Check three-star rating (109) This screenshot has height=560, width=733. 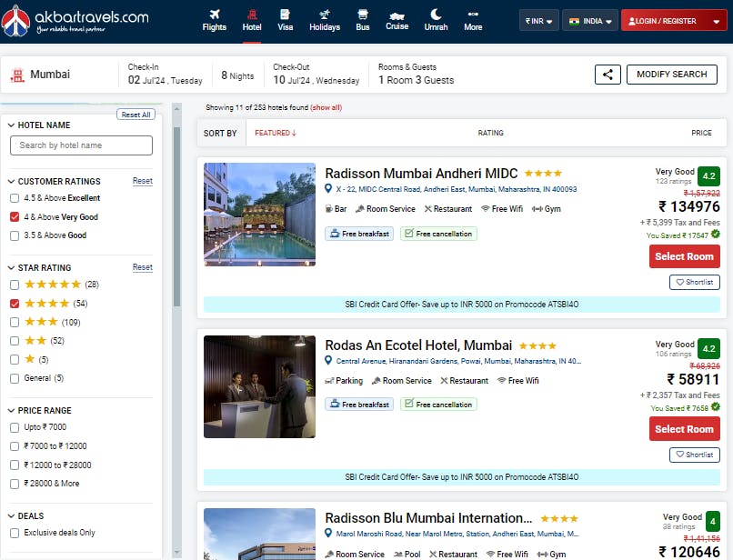pyautogui.click(x=15, y=323)
